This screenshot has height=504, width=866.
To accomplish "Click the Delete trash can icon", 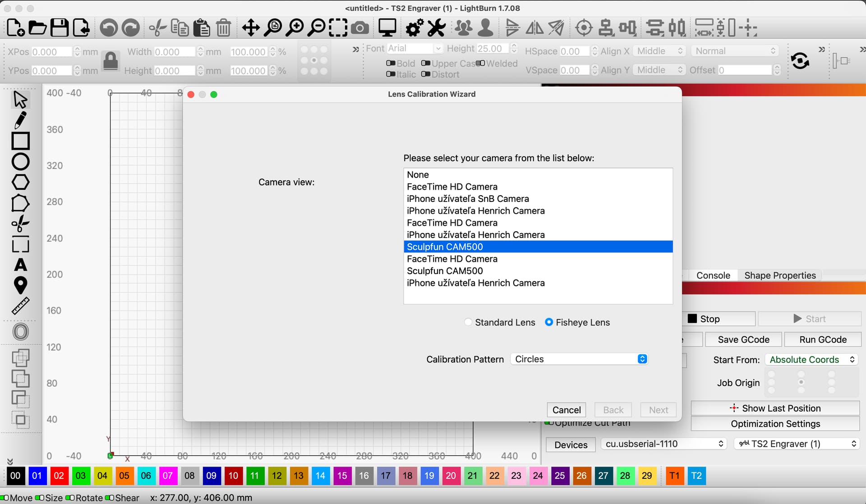I will 223,28.
